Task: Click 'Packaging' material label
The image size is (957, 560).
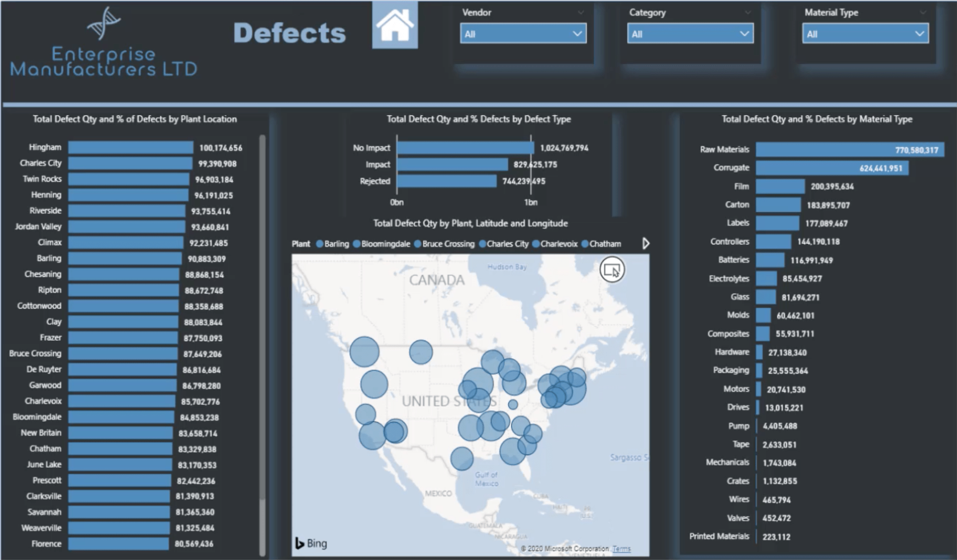Action: (x=731, y=370)
